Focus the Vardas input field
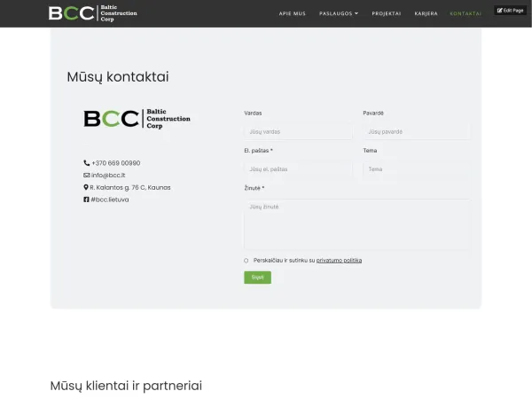532x399 pixels. pos(298,131)
